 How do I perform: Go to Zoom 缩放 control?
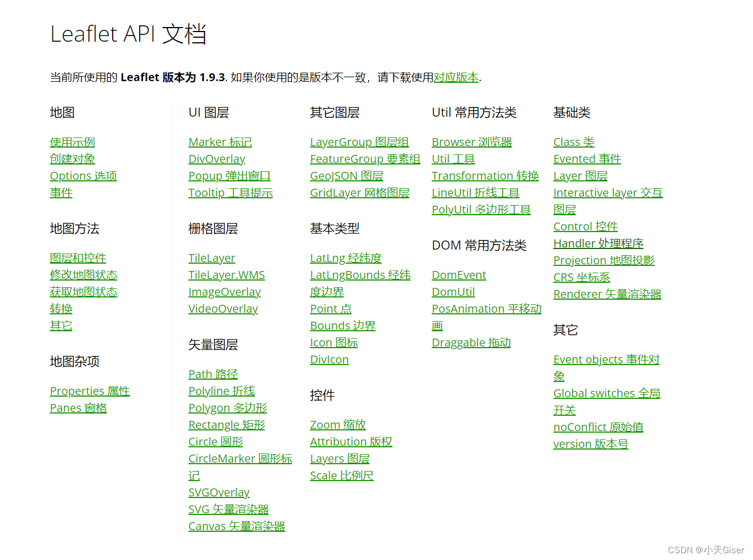(x=338, y=425)
